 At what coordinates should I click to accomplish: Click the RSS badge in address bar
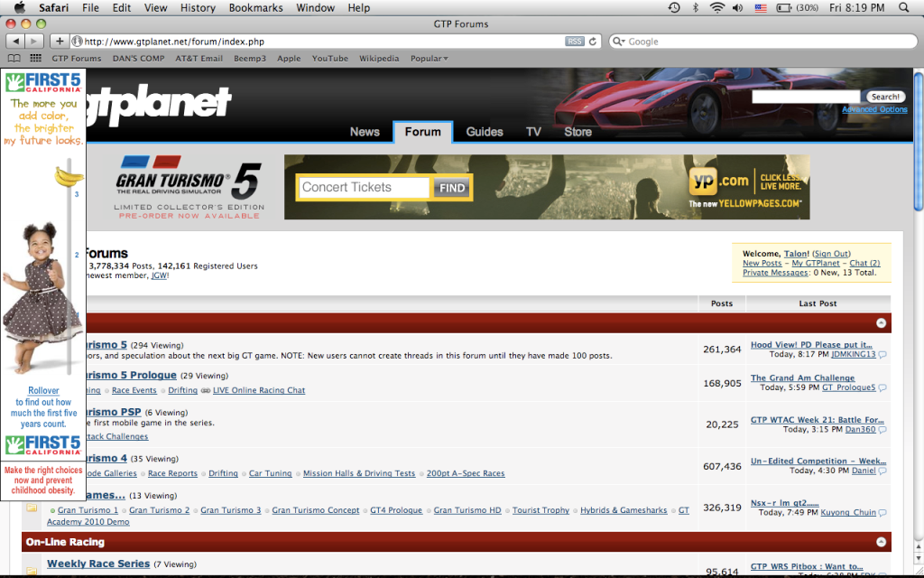pos(574,42)
